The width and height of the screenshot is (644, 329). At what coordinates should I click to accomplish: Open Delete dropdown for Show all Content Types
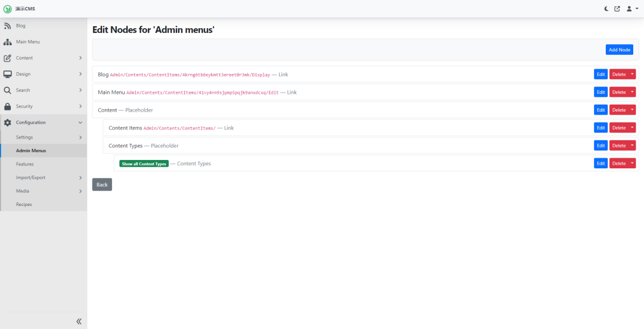[x=632, y=163]
